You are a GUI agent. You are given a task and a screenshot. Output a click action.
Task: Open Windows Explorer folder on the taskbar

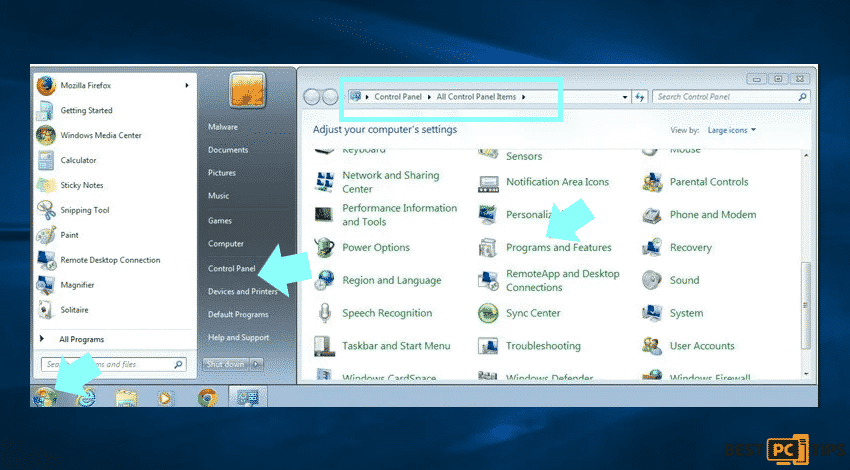(126, 398)
